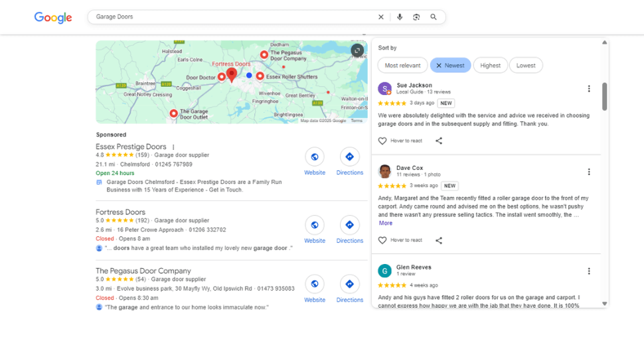
Task: Select The Garage Door Outlet map pin
Action: (x=174, y=113)
